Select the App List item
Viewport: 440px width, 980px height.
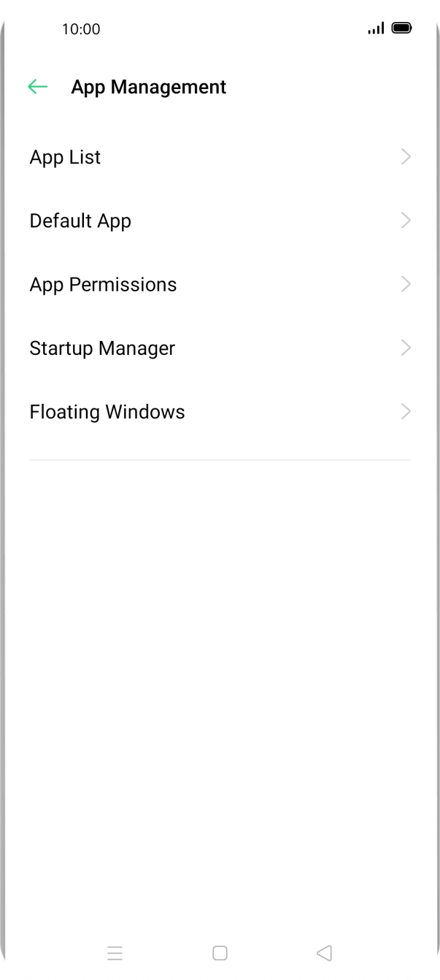tap(65, 156)
